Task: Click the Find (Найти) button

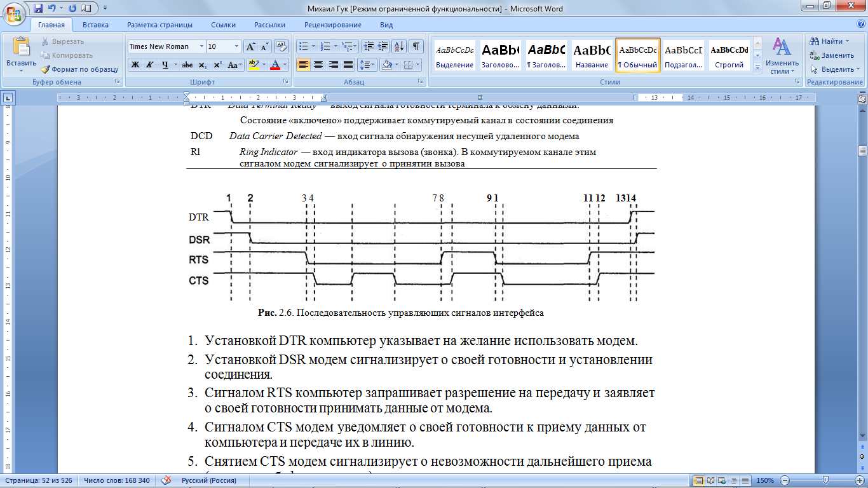Action: [x=831, y=41]
